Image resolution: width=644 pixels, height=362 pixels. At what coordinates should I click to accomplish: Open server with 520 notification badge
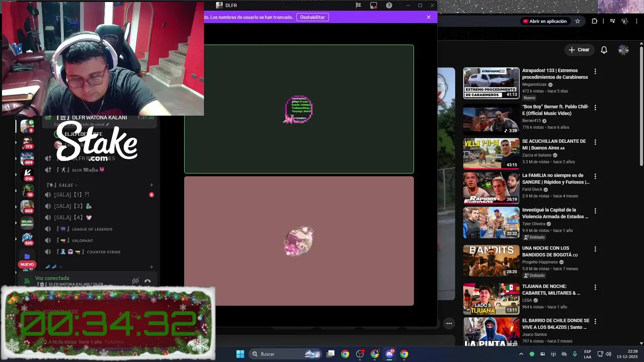point(27,239)
